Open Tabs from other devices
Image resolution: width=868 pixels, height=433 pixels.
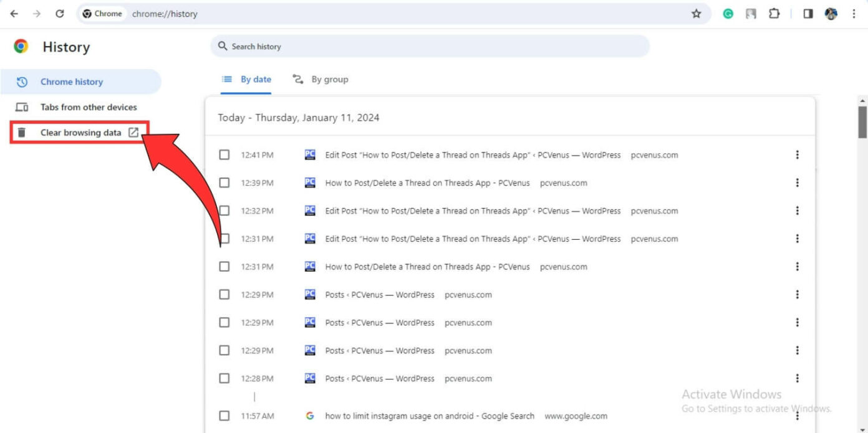point(88,107)
